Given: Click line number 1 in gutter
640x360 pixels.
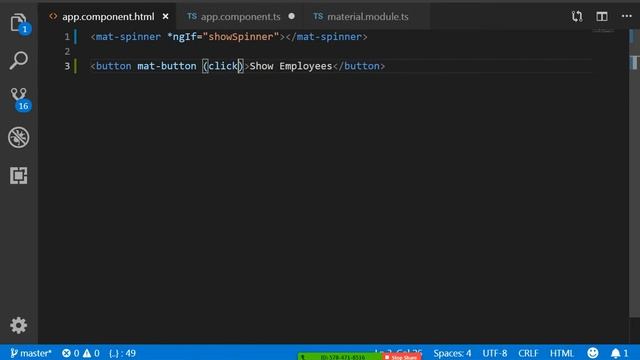Looking at the screenshot, I should (x=67, y=37).
